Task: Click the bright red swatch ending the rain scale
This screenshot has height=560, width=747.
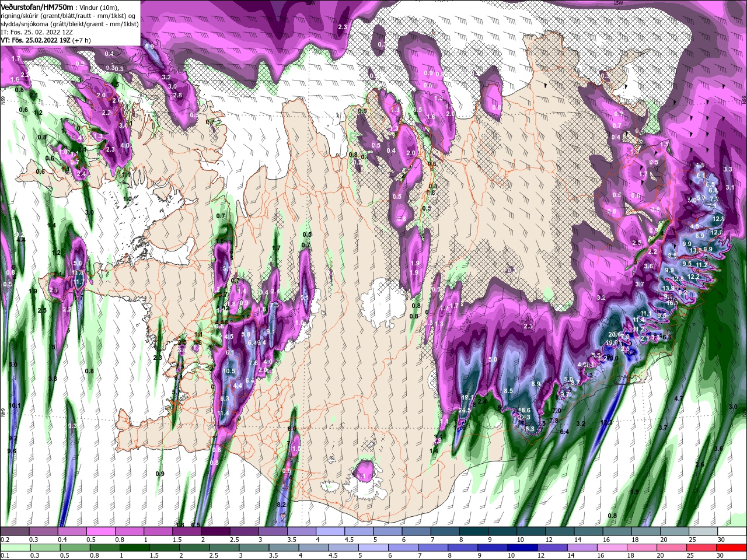Action: click(x=732, y=547)
